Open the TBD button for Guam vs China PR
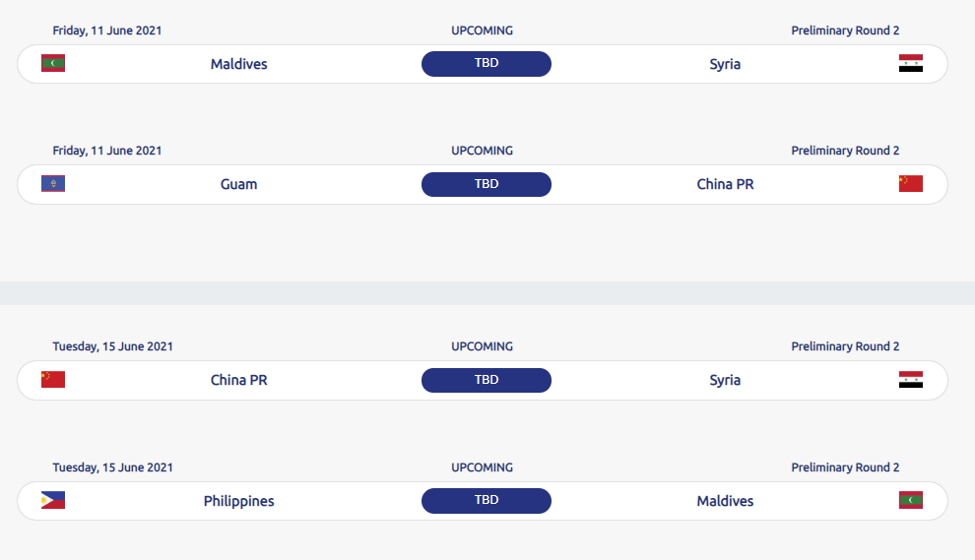Viewport: 975px width, 560px height. pyautogui.click(x=487, y=185)
